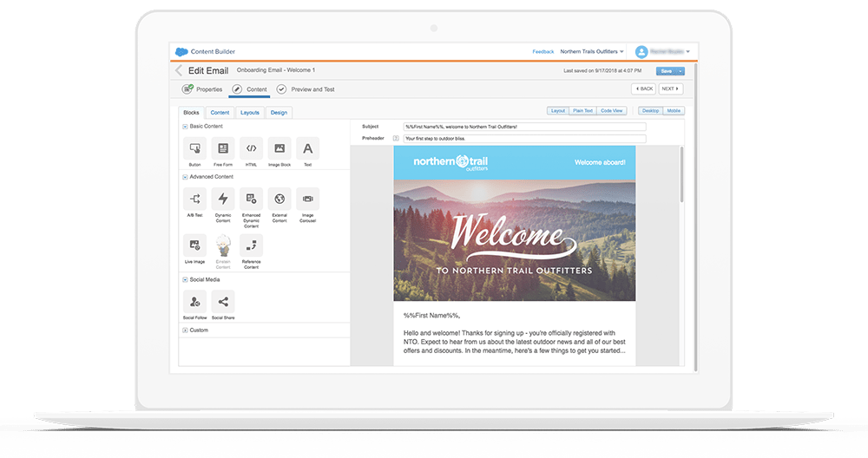Click the Save button
868x458 pixels.
(667, 71)
